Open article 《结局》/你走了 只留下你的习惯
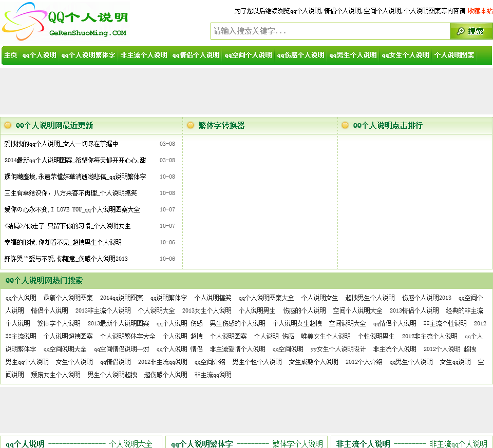 pyautogui.click(x=68, y=226)
